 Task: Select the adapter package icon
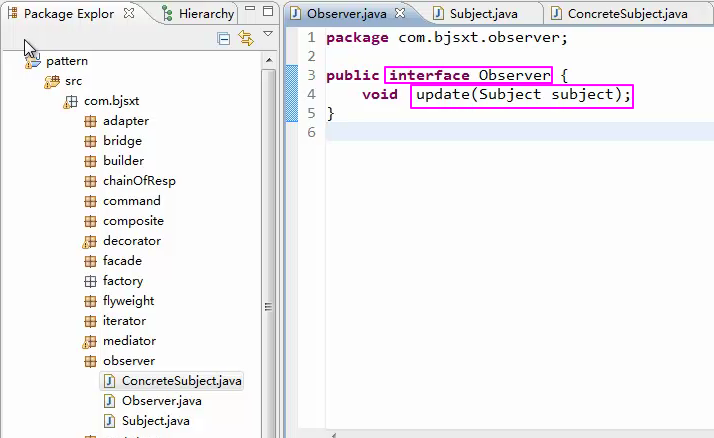pyautogui.click(x=91, y=121)
